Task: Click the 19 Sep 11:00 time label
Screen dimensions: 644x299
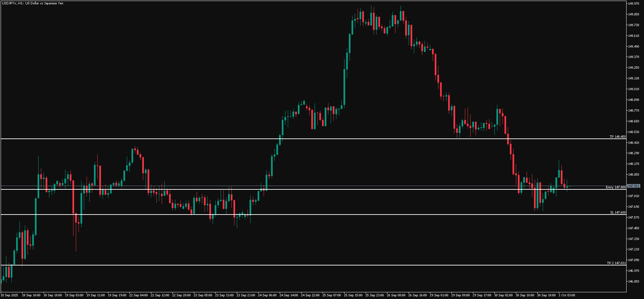Action: [95, 295]
